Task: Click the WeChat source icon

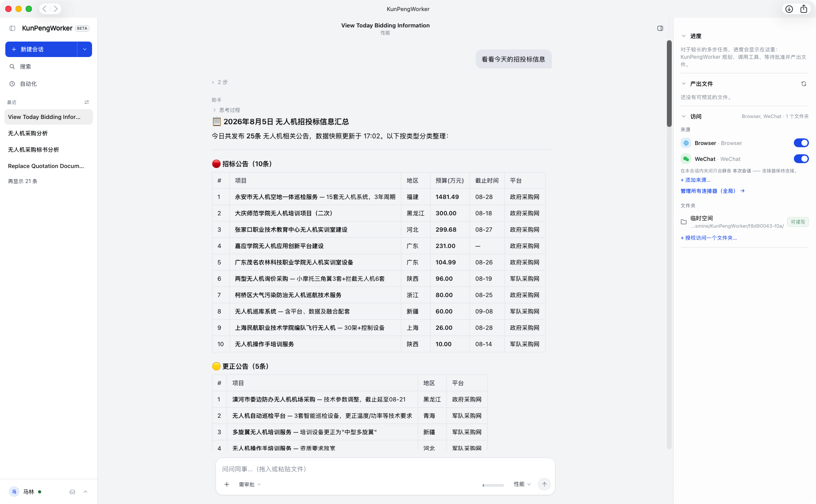Action: (x=686, y=159)
